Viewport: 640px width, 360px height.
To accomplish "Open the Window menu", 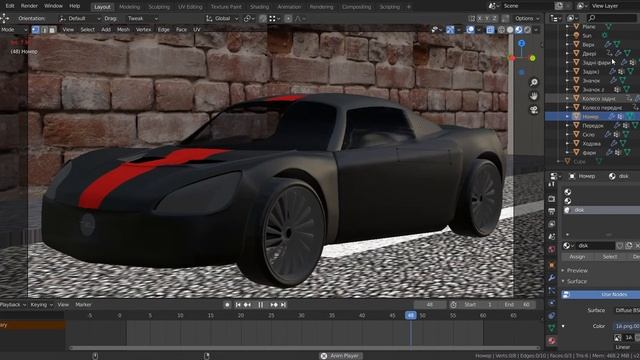I will (53, 6).
